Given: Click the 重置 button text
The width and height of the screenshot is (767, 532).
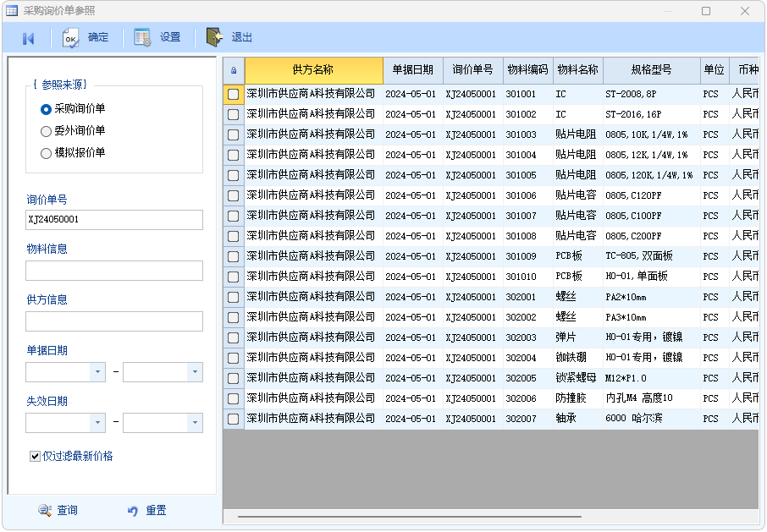Looking at the screenshot, I should pos(156,511).
